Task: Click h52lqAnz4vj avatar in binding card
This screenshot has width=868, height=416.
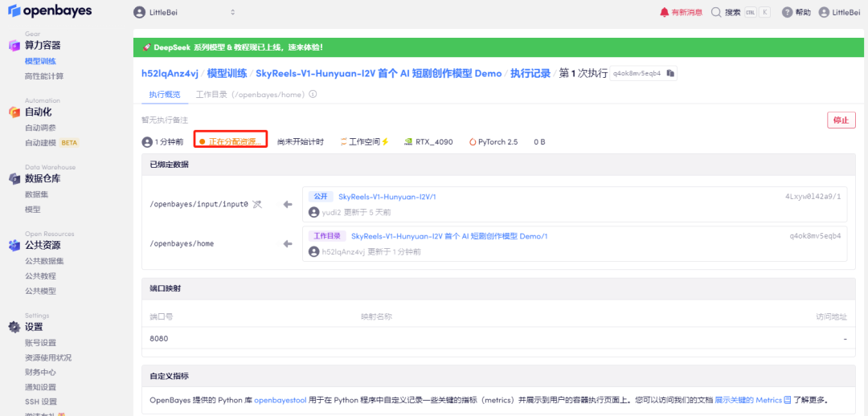Action: click(314, 251)
